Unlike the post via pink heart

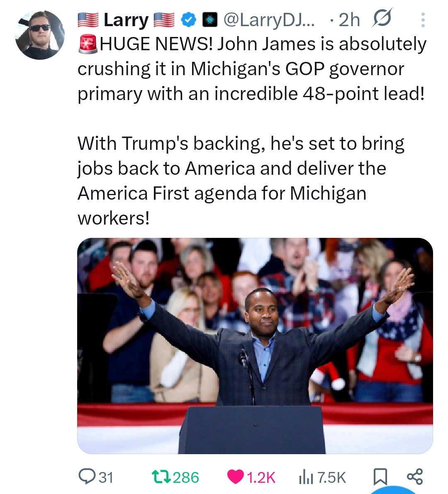click(x=236, y=477)
